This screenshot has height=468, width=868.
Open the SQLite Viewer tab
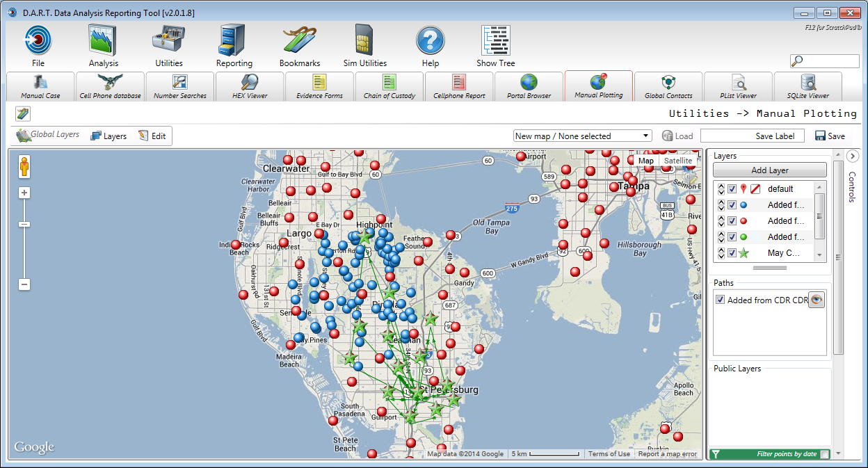click(807, 87)
